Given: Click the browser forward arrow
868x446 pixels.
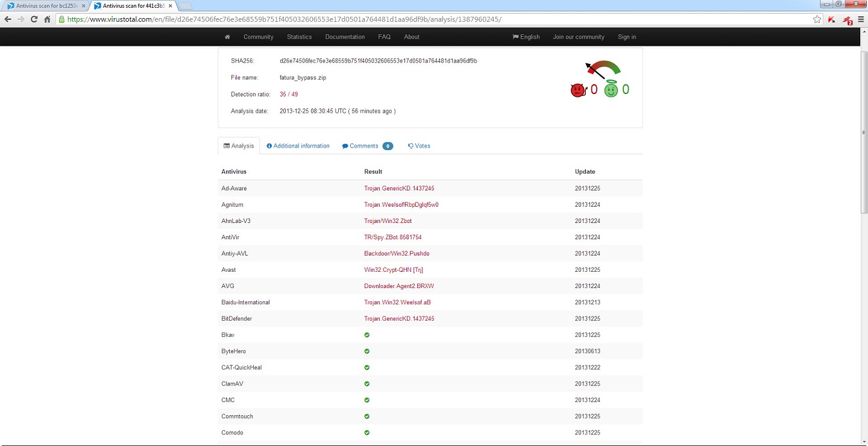Looking at the screenshot, I should pos(21,19).
